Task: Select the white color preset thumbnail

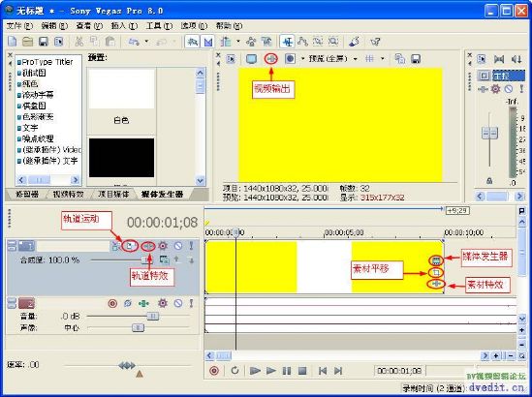Action: point(121,89)
